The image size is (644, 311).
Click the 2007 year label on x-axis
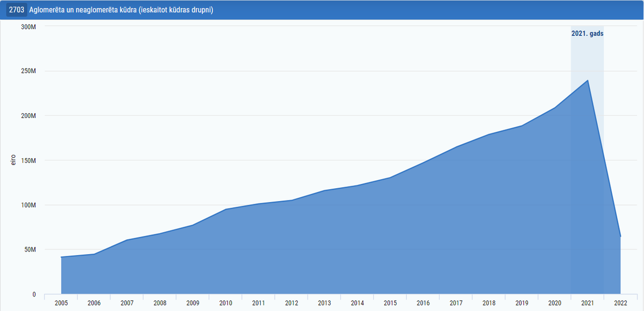(x=127, y=303)
